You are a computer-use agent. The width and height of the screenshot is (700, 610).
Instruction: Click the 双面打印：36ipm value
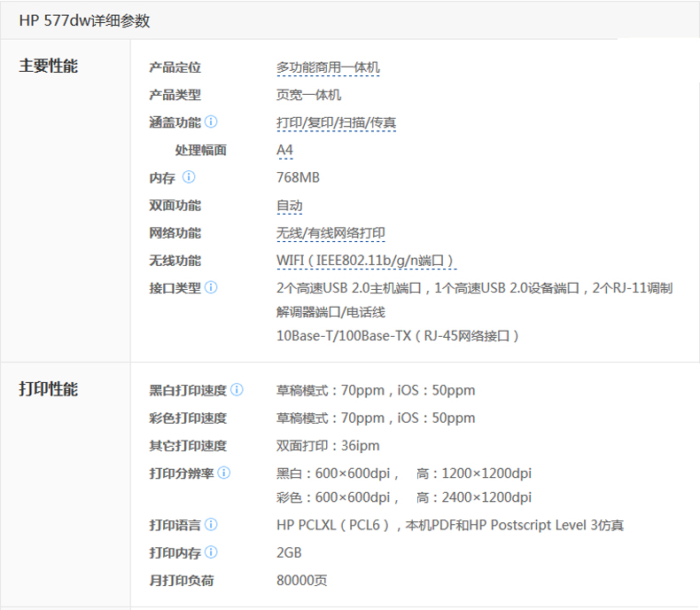pos(328,446)
